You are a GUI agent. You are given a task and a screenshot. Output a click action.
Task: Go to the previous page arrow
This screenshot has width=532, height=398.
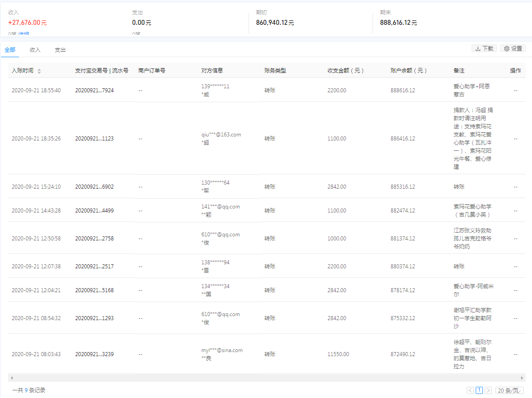(x=470, y=390)
